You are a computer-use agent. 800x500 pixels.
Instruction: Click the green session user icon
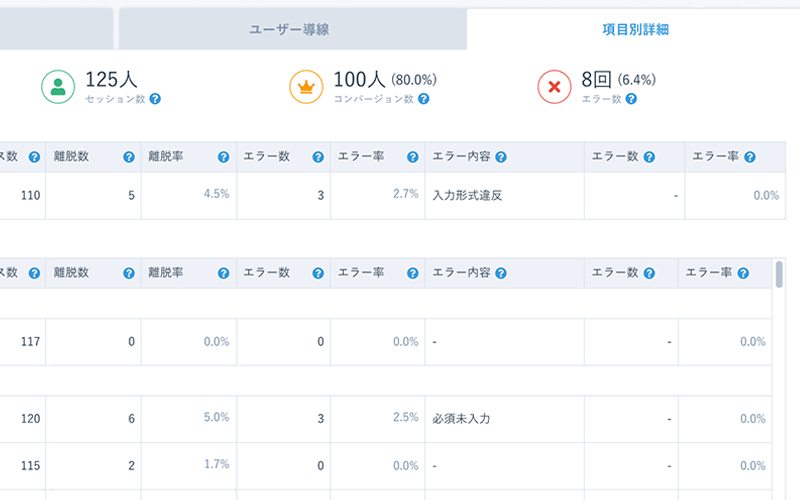tap(58, 87)
